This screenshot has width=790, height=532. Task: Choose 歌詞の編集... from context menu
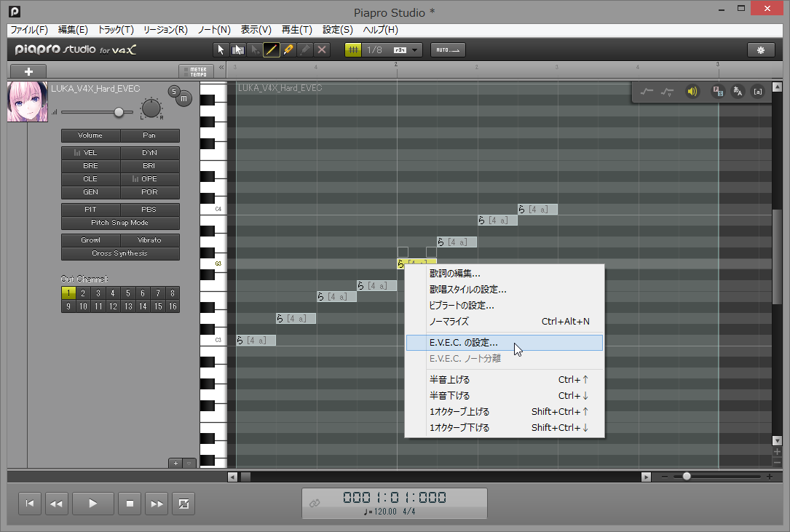pos(505,274)
